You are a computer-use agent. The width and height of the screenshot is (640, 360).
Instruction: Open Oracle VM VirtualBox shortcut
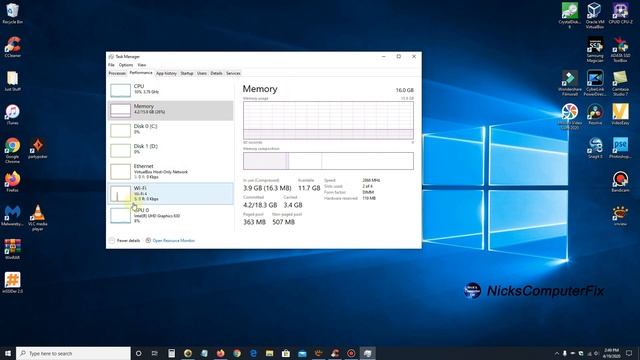[595, 15]
